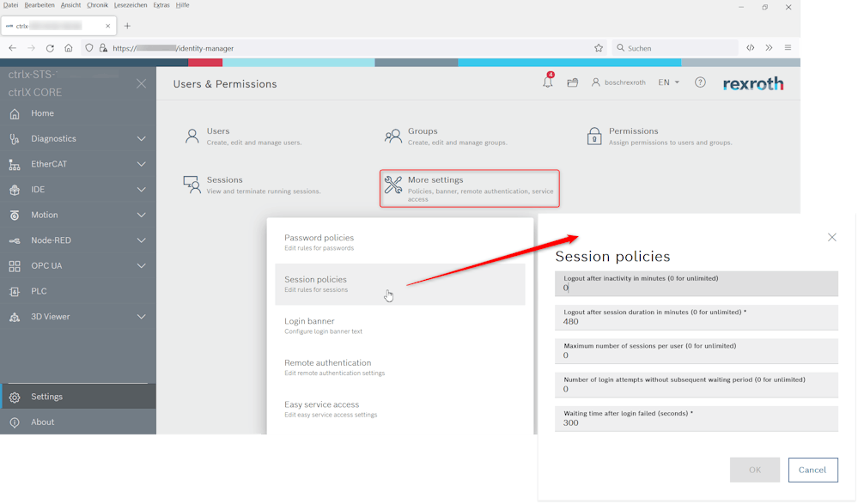Click the Cancel button in Session policies
The width and height of the screenshot is (858, 504).
(812, 470)
